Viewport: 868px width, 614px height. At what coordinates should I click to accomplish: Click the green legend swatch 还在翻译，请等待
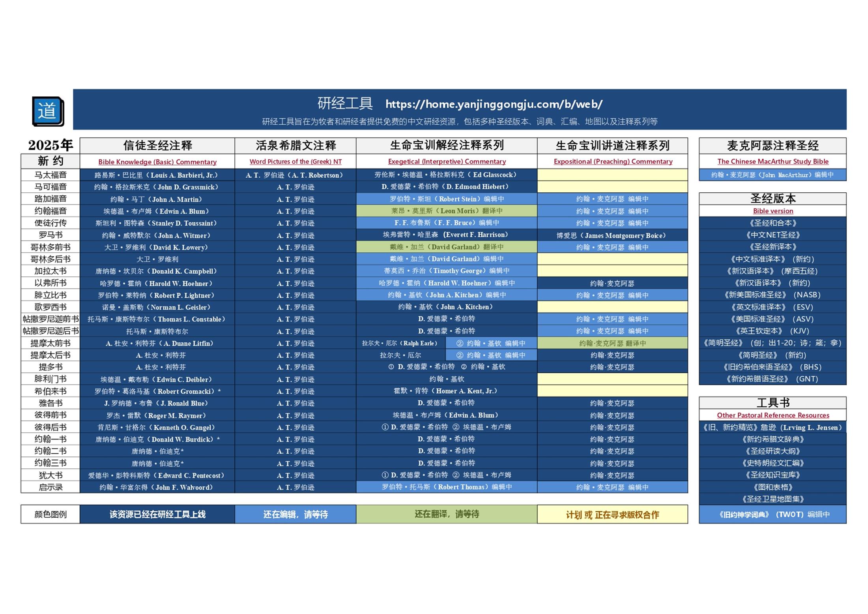point(447,514)
